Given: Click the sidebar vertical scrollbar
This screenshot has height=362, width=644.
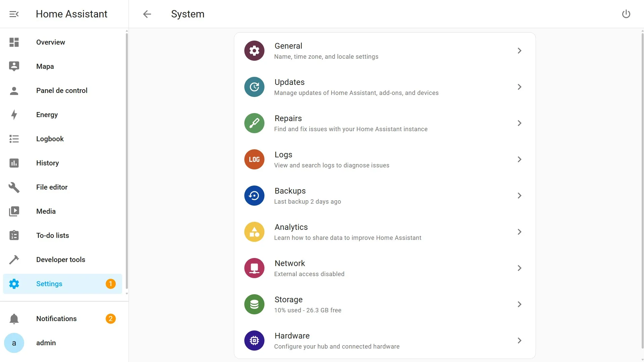Looking at the screenshot, I should point(127,161).
